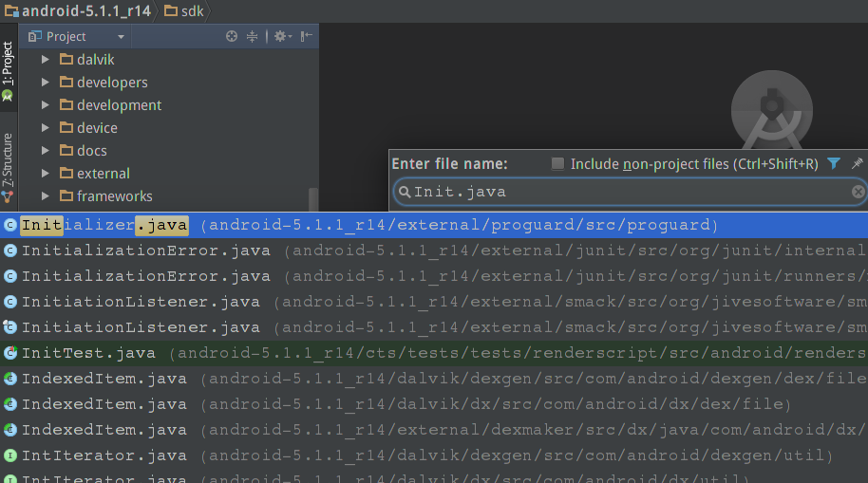Select InitTest.java renderscript result
The height and width of the screenshot is (483, 868).
pyautogui.click(x=434, y=353)
